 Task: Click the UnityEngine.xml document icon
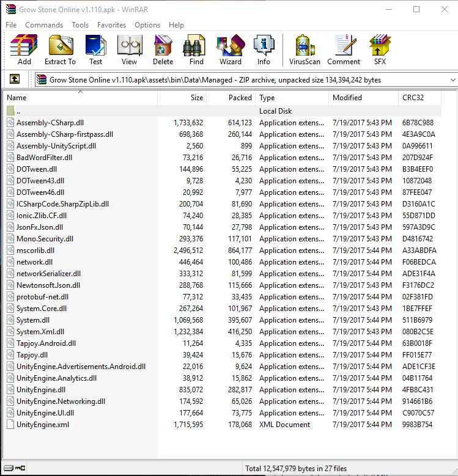coord(10,424)
